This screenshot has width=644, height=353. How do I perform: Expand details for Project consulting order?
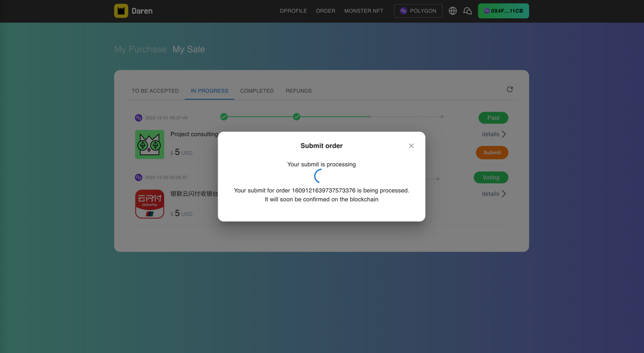(494, 134)
